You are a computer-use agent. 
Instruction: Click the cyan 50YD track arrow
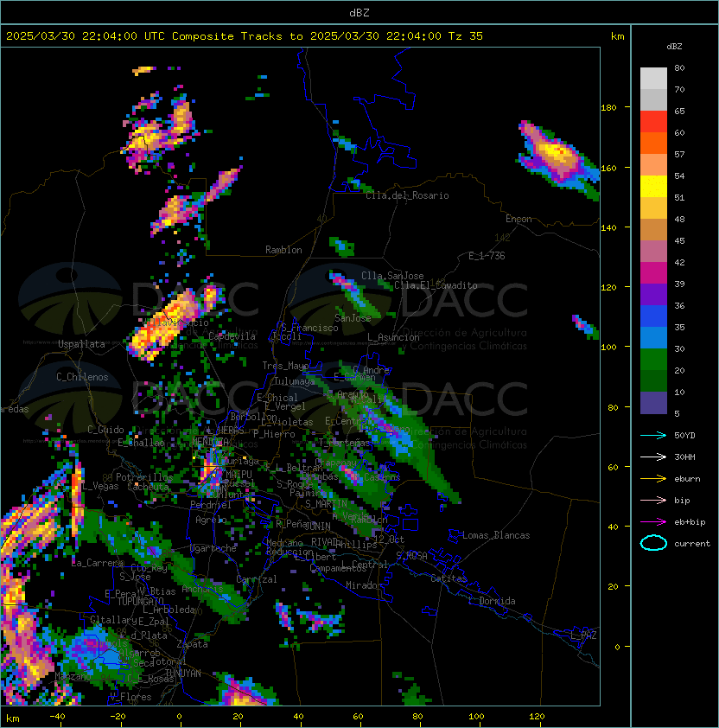[x=653, y=436]
